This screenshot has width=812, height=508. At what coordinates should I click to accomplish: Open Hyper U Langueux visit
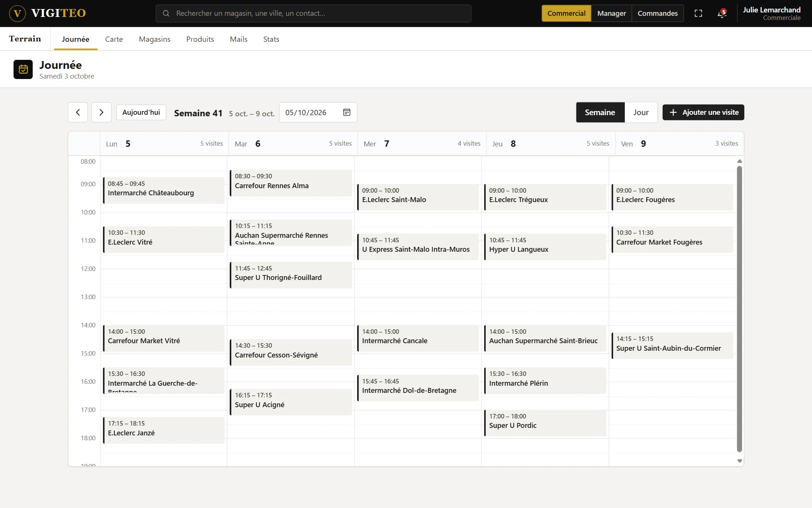click(x=545, y=247)
